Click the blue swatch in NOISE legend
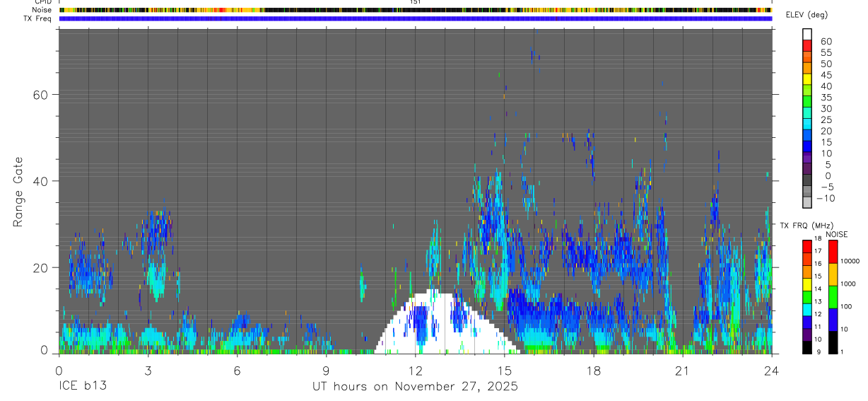The image size is (868, 401). point(833,320)
